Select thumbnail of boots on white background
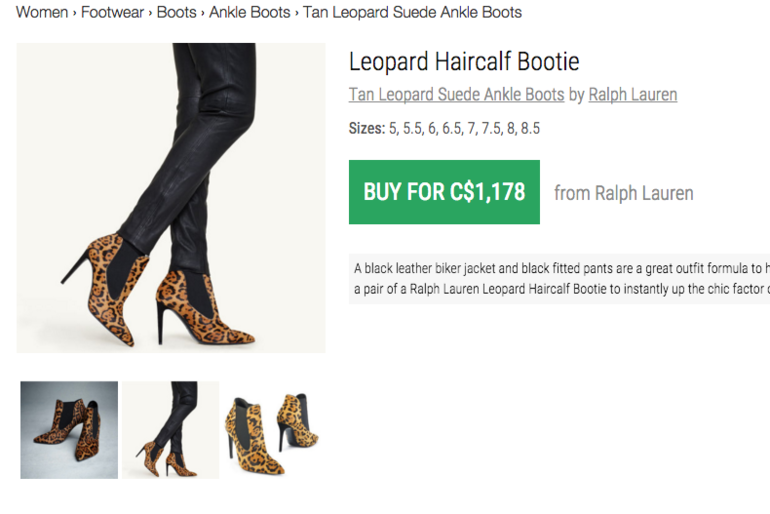Viewport: 770px width, 514px height. [x=272, y=430]
